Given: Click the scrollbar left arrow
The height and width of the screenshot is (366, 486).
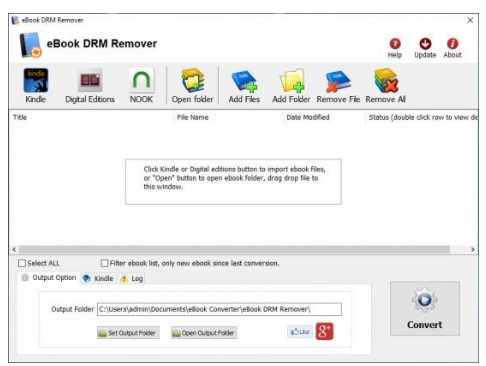Looking at the screenshot, I should 14,249.
